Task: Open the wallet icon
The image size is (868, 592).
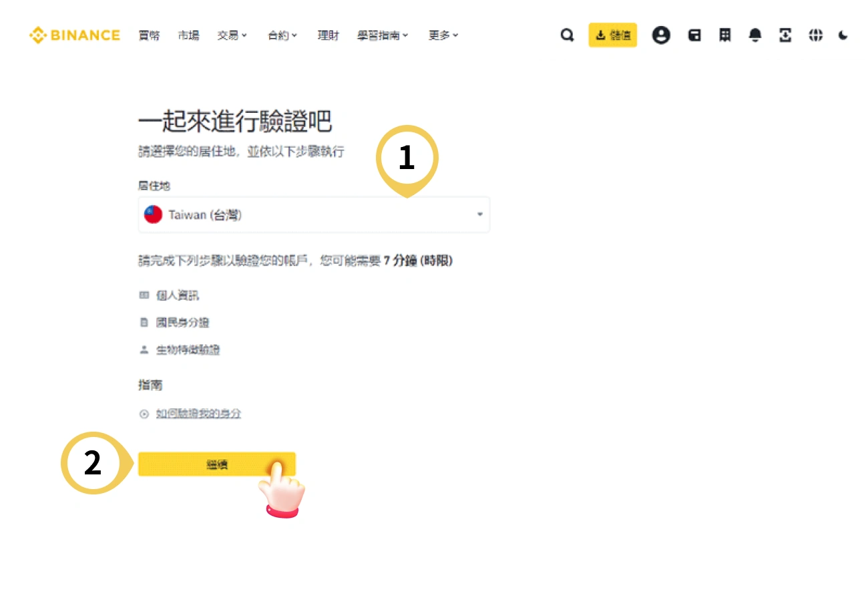Action: (x=694, y=35)
